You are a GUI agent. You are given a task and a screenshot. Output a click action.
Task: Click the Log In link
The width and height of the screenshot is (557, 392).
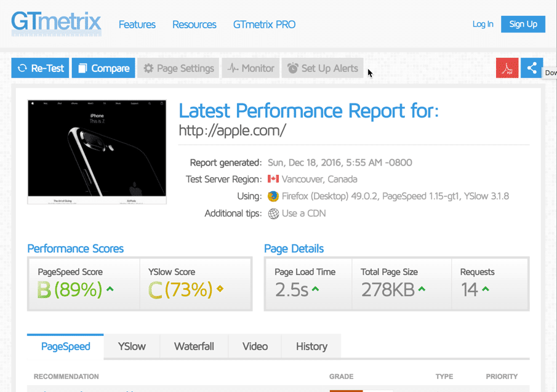(x=483, y=24)
